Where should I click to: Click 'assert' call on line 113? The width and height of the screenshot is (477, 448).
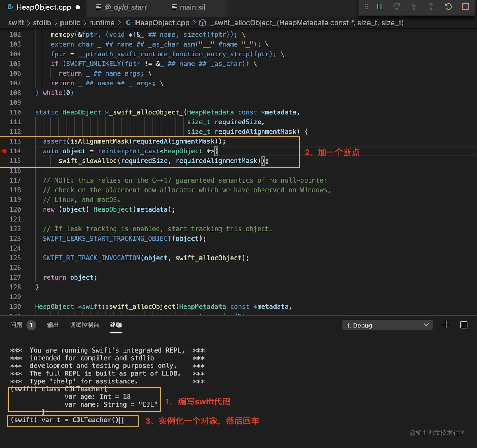54,141
